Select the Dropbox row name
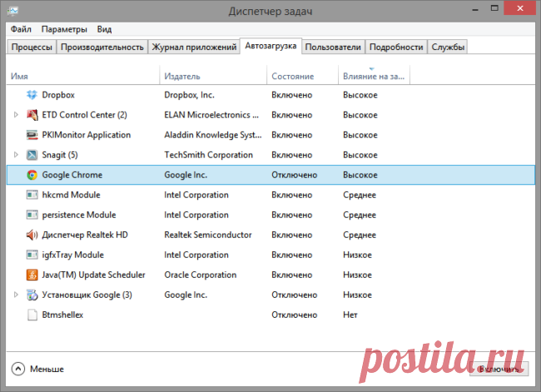Viewport: 541px width, 392px height. click(x=58, y=95)
